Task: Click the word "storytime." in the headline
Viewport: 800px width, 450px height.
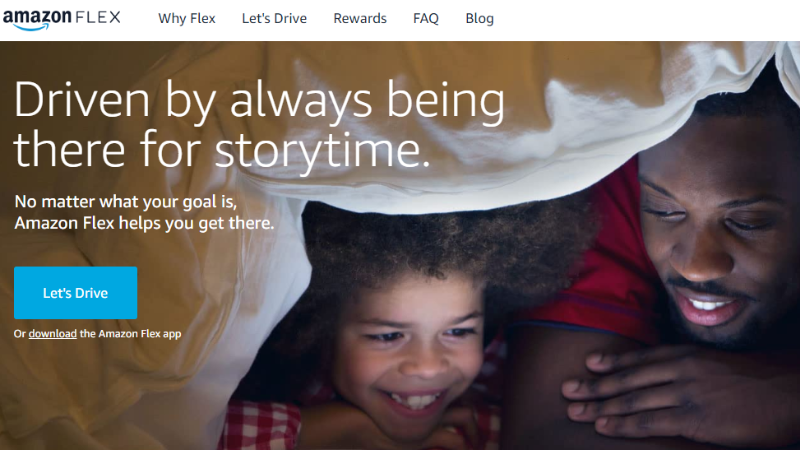Action: pos(322,153)
